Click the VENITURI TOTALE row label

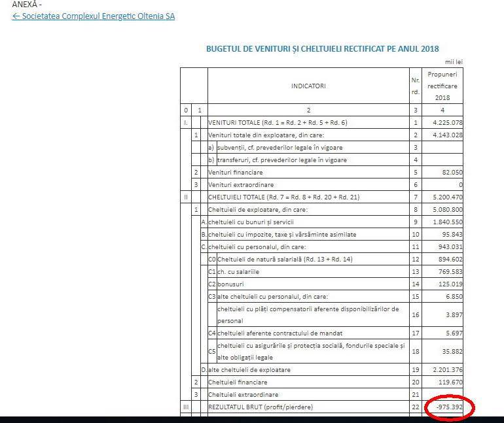(278, 122)
